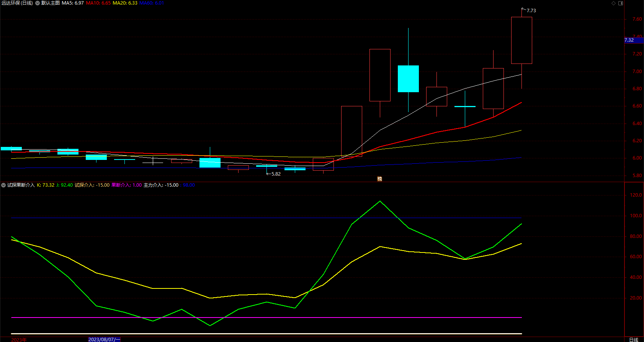Click the diamond icon at top right
Screen dimensions: 644x342
[x=613, y=3]
